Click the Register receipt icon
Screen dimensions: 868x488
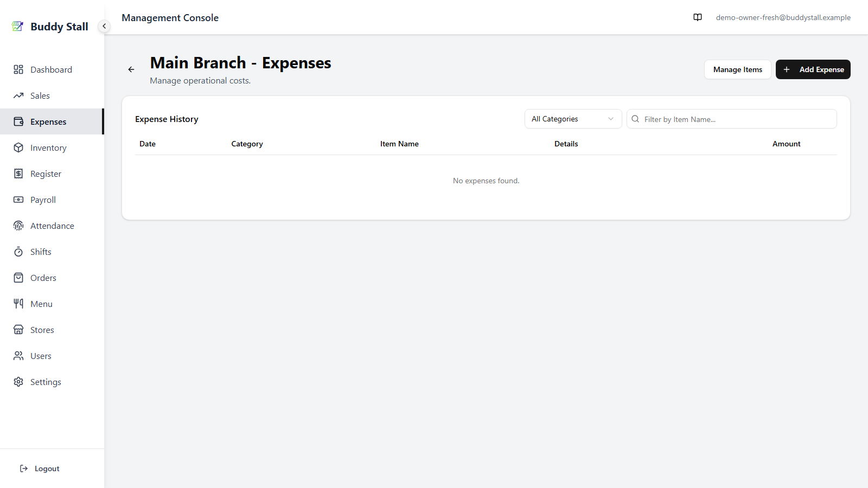(x=18, y=174)
